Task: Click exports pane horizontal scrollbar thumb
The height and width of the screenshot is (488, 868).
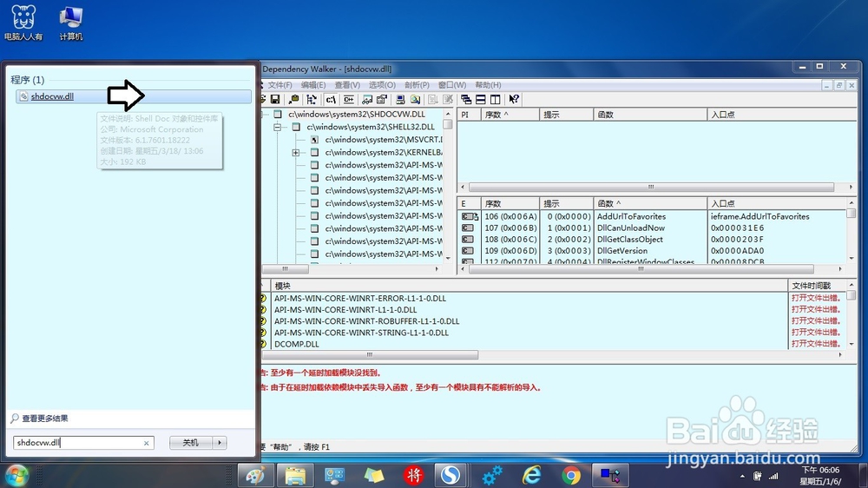Action: [x=641, y=268]
